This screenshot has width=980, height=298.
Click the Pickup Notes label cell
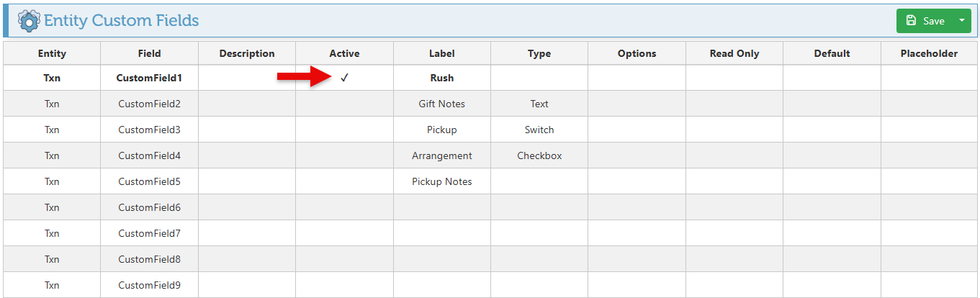pos(441,181)
